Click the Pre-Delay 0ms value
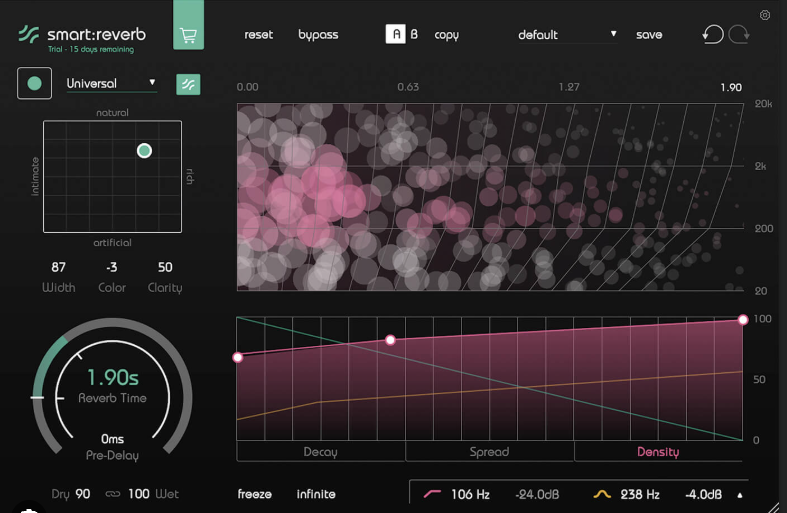 [x=112, y=439]
